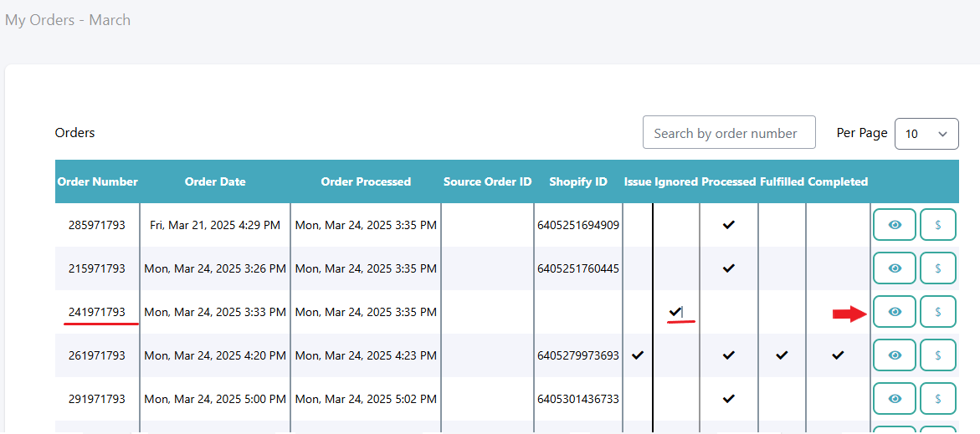
Task: Open the dollar icon for order 285971793
Action: point(938,225)
